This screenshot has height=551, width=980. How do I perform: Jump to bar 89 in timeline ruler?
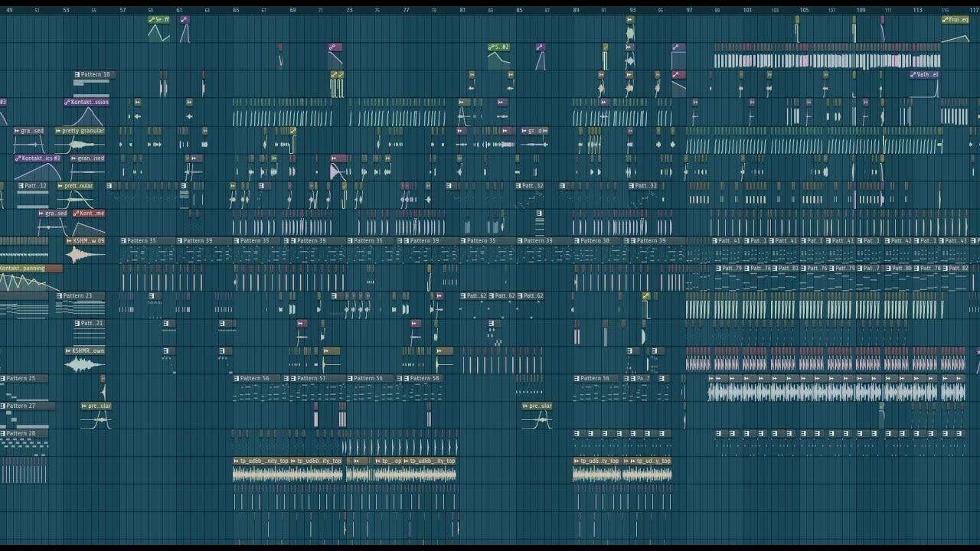[x=576, y=10]
